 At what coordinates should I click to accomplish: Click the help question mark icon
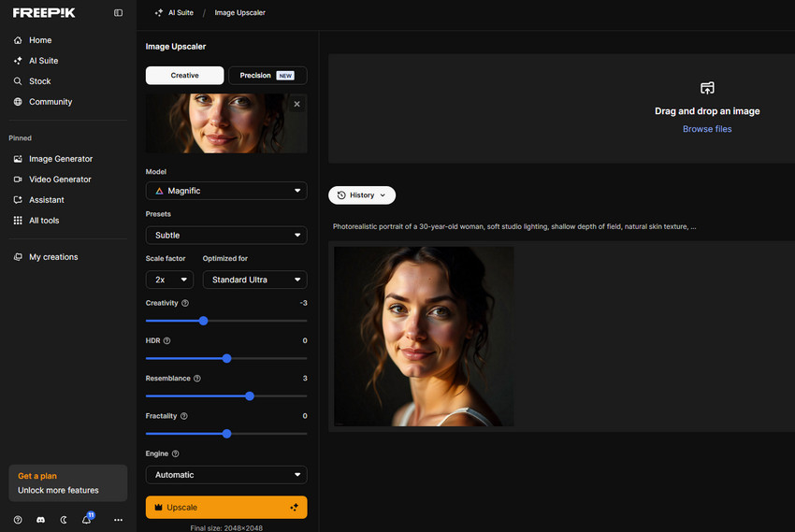18,520
